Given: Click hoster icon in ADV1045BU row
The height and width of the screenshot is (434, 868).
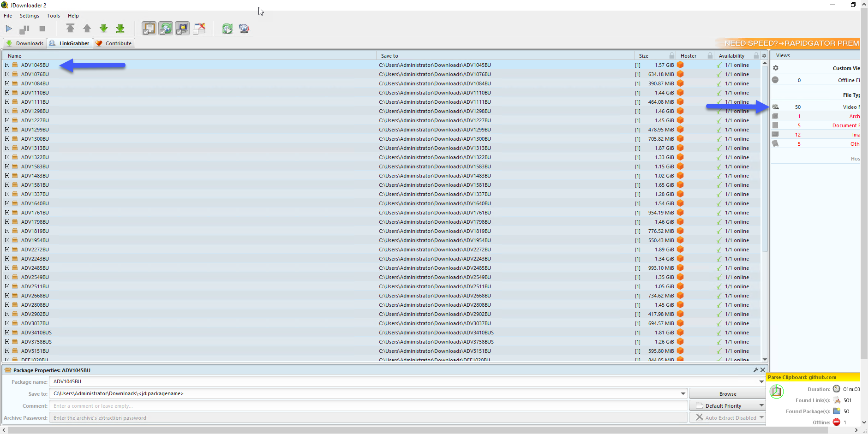Looking at the screenshot, I should click(x=680, y=65).
